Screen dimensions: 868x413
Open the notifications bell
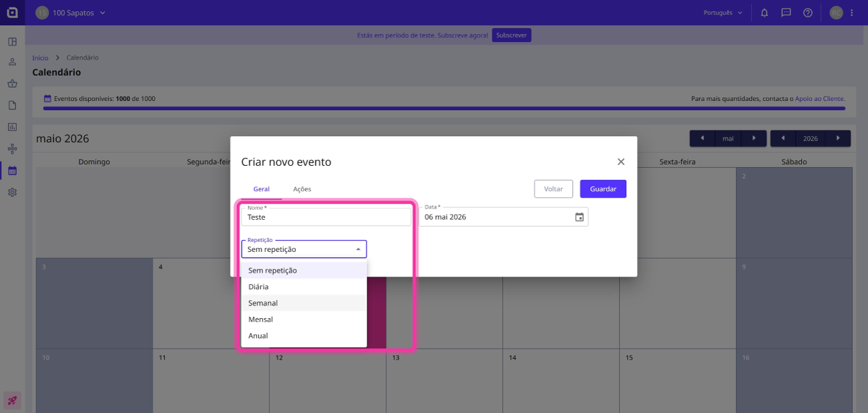coord(765,13)
